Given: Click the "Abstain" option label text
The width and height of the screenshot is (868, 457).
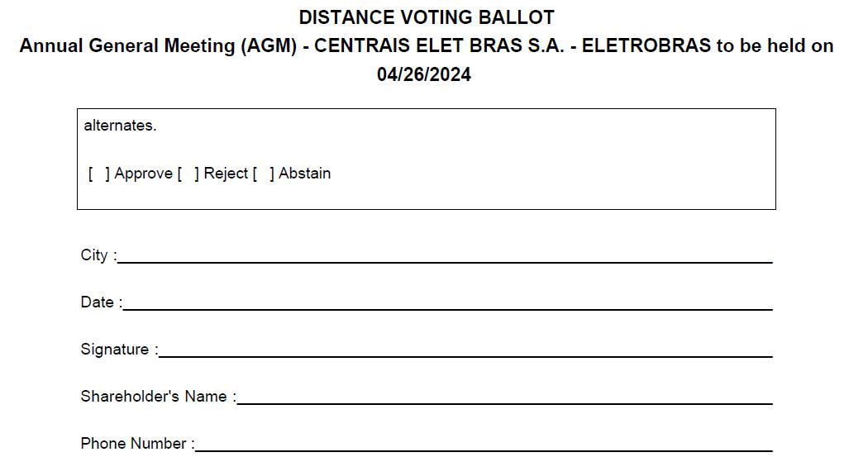Looking at the screenshot, I should tap(304, 174).
